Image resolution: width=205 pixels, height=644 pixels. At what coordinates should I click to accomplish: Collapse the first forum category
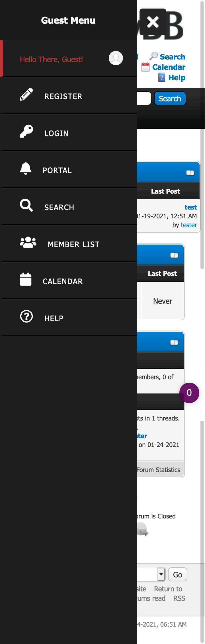(x=190, y=173)
